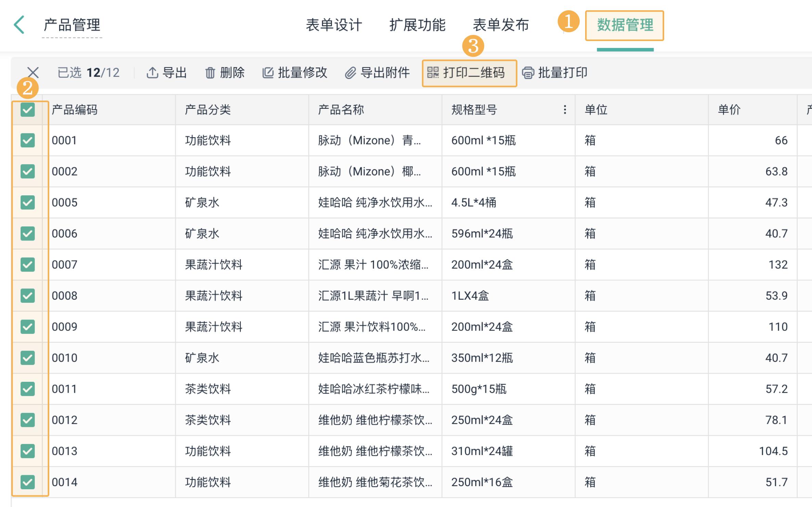The image size is (812, 507).
Task: Click the back arrow beside 产品管理
Action: [x=20, y=25]
